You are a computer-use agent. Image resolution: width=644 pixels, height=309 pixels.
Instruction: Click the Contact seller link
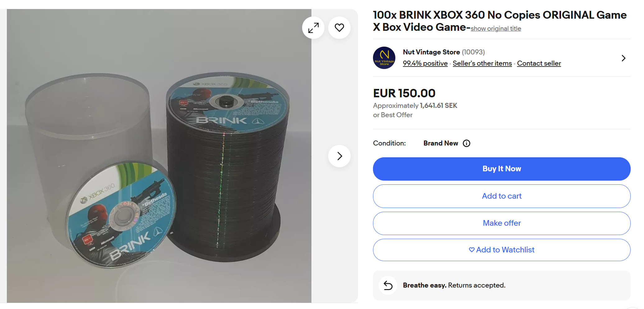point(539,63)
